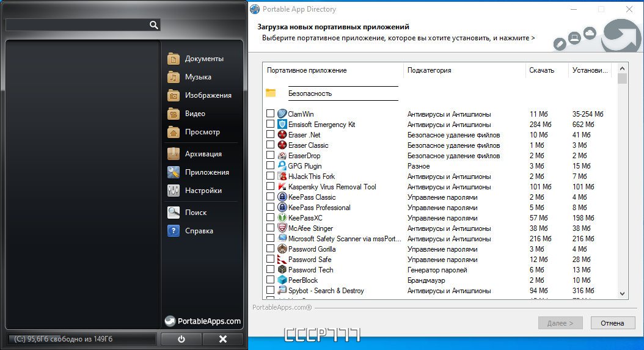644x350 pixels.
Task: Click the GPG Plugin icon
Action: pos(282,166)
